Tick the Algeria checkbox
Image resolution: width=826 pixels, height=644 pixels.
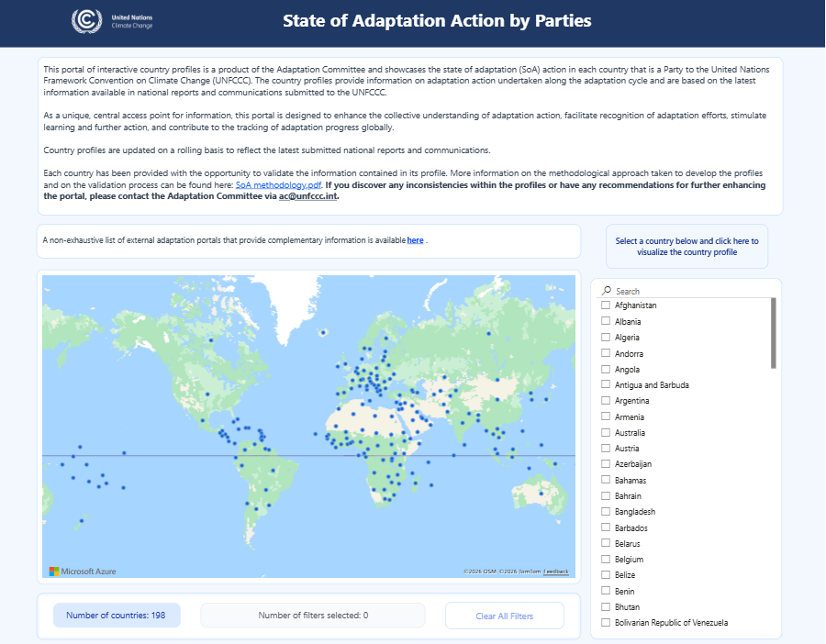coord(606,337)
